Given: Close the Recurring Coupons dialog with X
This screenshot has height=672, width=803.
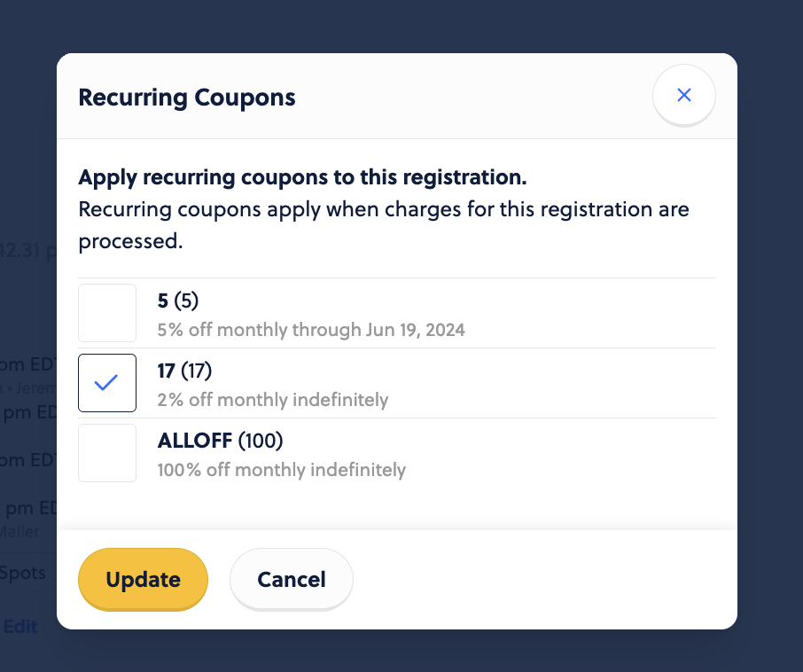Looking at the screenshot, I should [x=683, y=95].
